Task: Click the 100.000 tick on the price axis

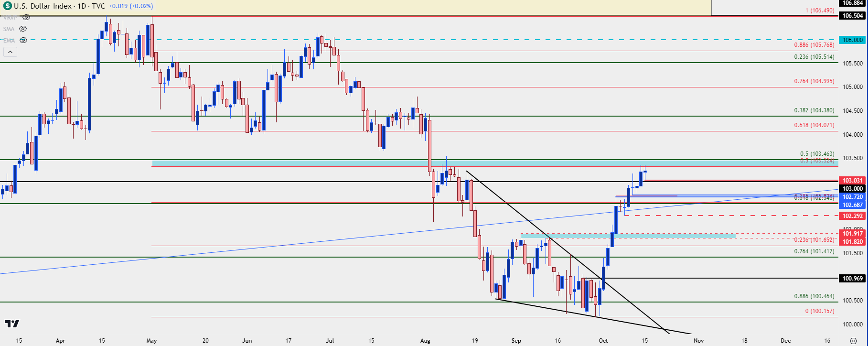Action: 853,324
